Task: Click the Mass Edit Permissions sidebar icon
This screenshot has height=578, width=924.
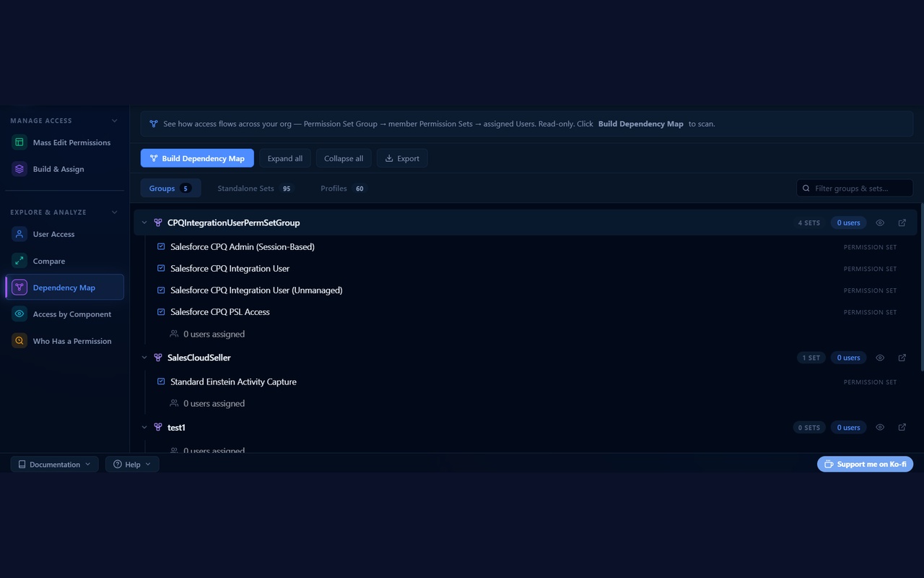Action: 19,142
